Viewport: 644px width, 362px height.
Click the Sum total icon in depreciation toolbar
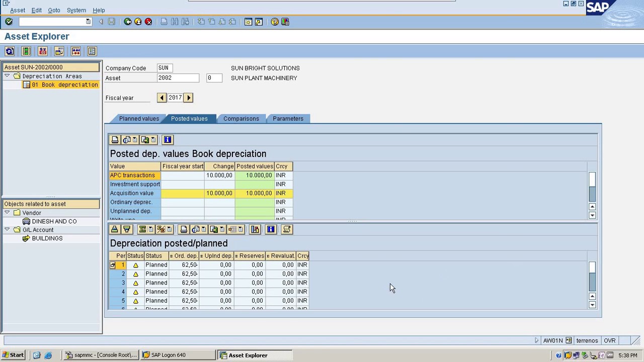click(x=142, y=229)
